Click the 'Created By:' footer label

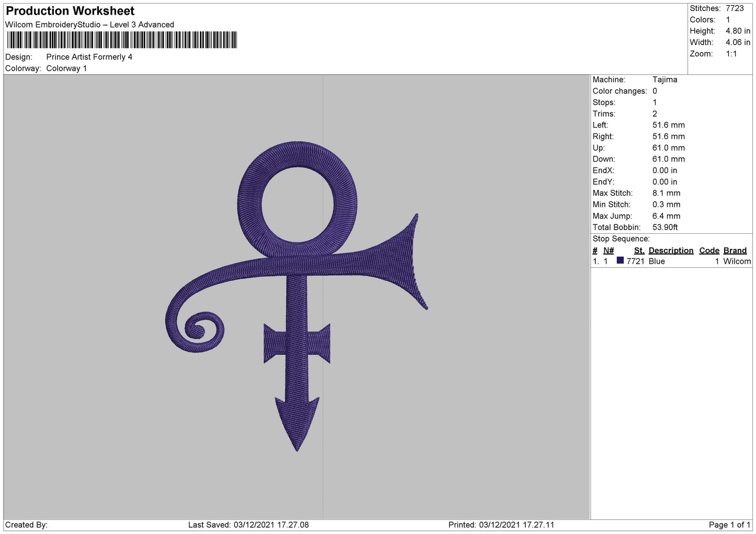(26, 525)
